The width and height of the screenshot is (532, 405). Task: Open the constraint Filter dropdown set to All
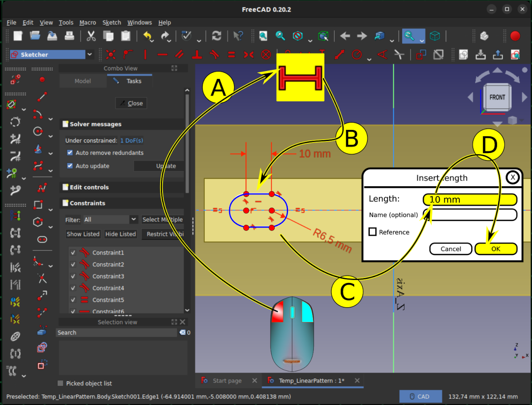[x=110, y=220]
